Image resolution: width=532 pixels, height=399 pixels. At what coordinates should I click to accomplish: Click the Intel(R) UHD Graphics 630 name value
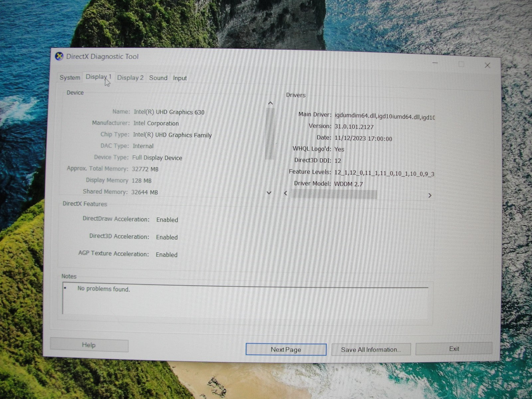point(169,112)
